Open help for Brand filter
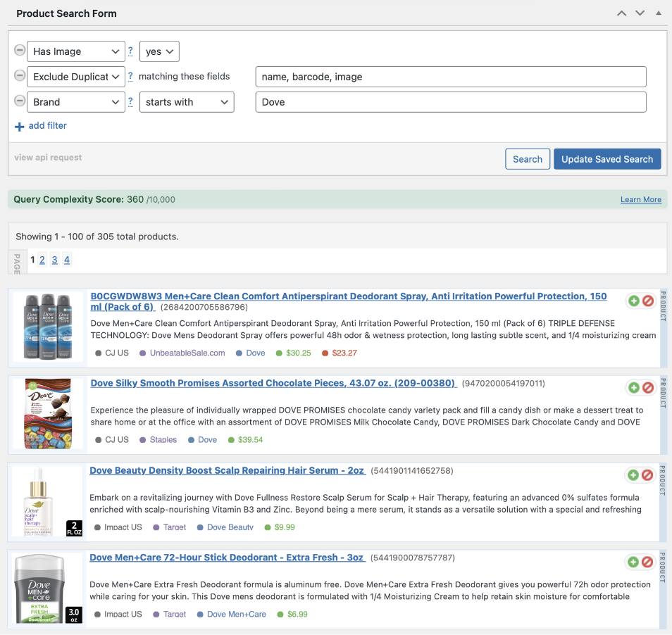Image resolution: width=672 pixels, height=635 pixels. [130, 102]
